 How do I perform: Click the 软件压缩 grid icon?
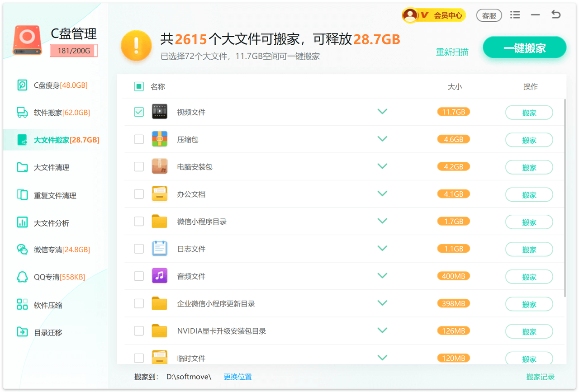tap(22, 305)
